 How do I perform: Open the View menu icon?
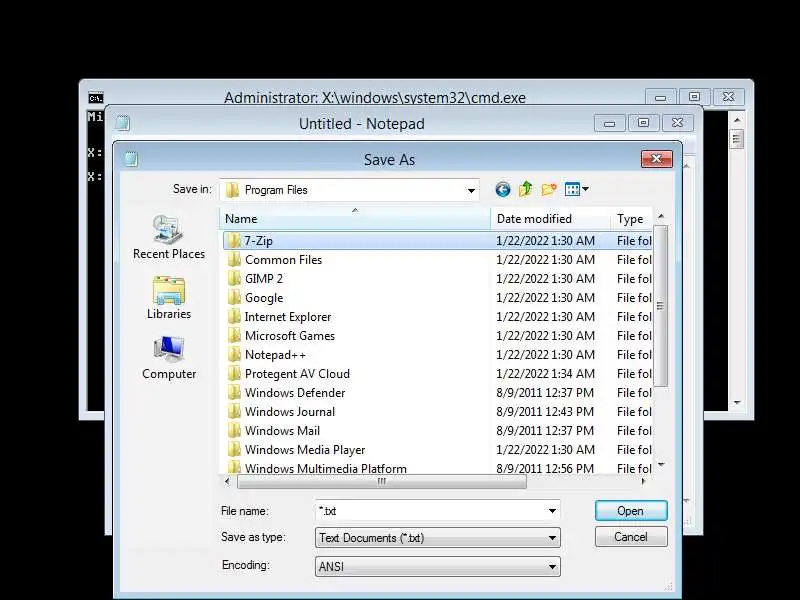click(577, 189)
